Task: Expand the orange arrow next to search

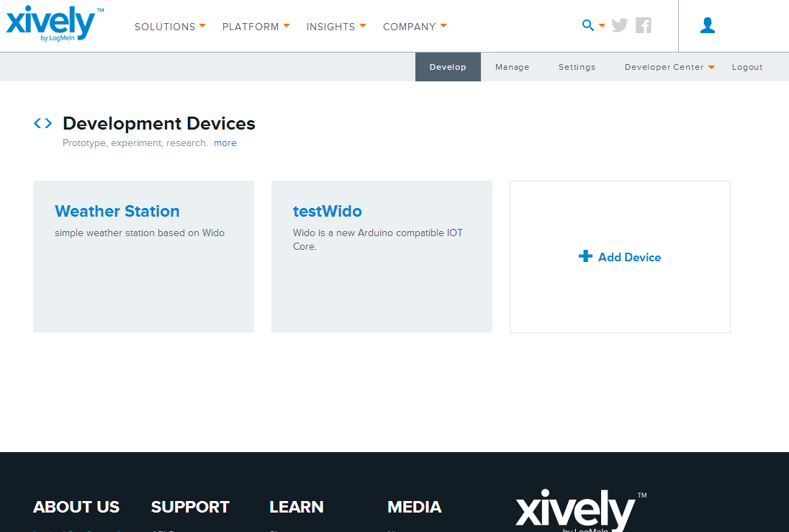Action: [x=601, y=26]
